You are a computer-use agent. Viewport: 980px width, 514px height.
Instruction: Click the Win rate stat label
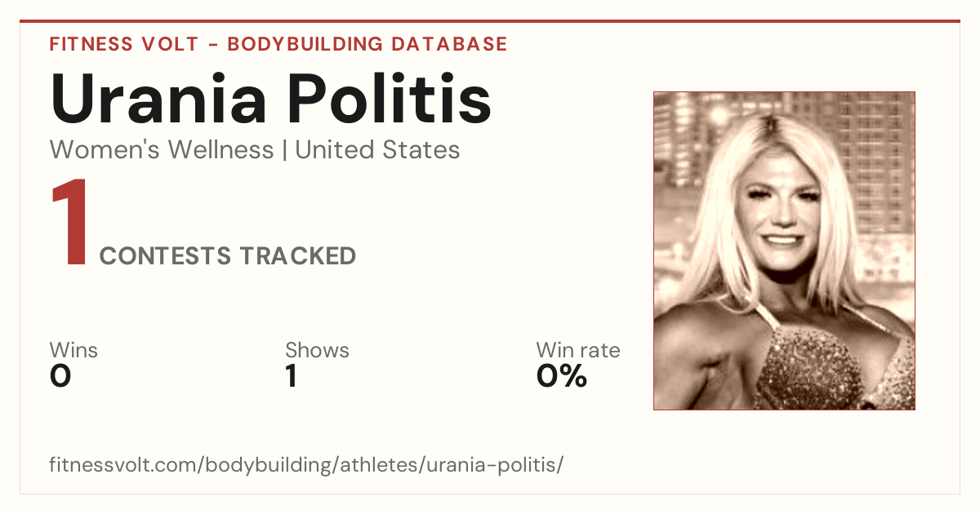pyautogui.click(x=578, y=351)
